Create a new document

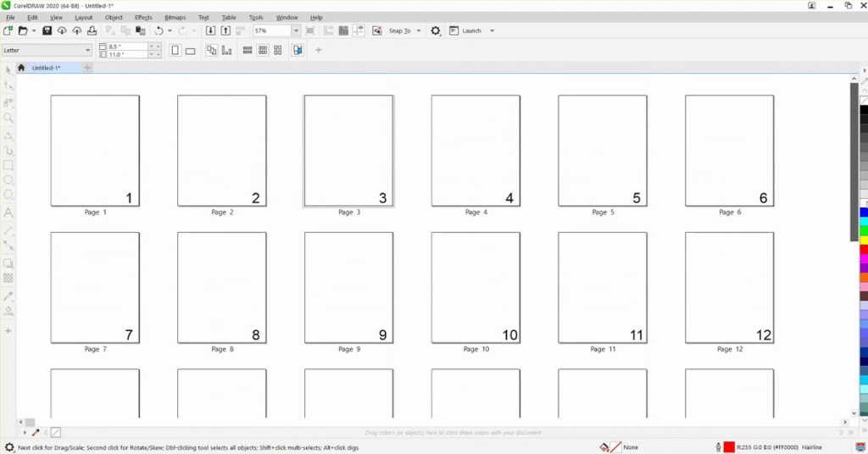tap(8, 31)
